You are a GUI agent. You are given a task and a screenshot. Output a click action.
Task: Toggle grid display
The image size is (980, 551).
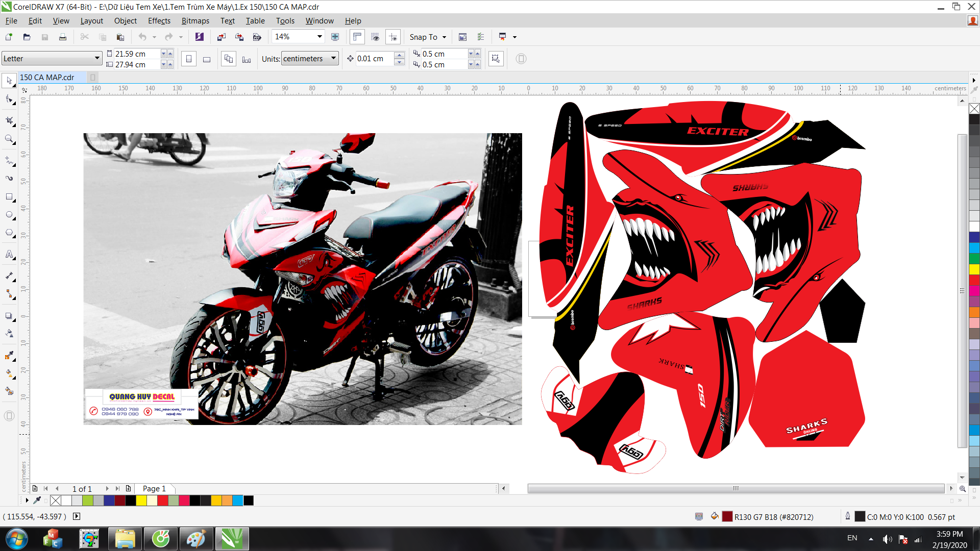click(375, 37)
